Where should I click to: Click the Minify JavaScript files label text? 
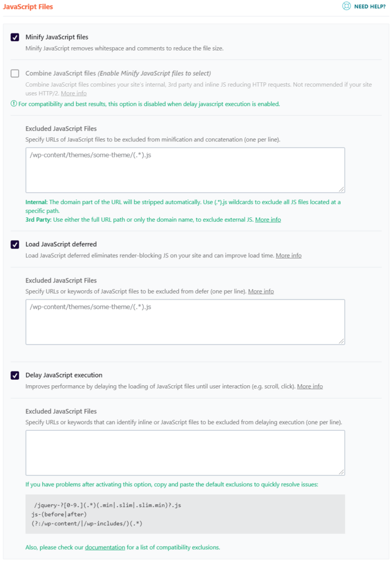click(56, 36)
